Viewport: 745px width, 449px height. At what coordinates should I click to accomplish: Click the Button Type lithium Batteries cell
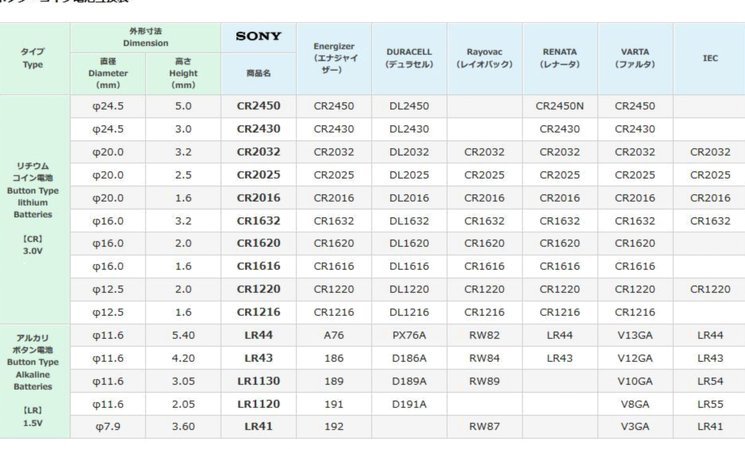click(33, 209)
